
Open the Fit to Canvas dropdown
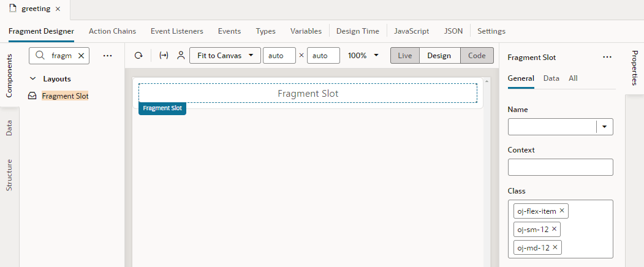pos(225,56)
